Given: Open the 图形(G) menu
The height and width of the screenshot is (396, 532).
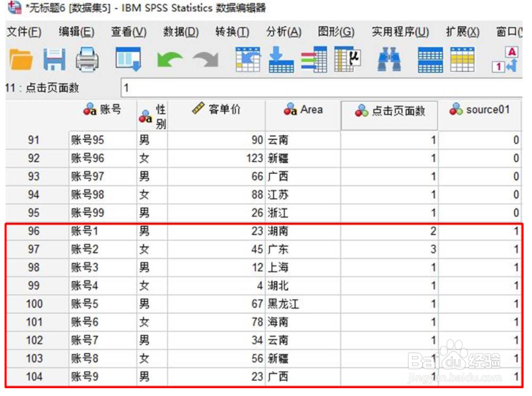Looking at the screenshot, I should tap(336, 32).
